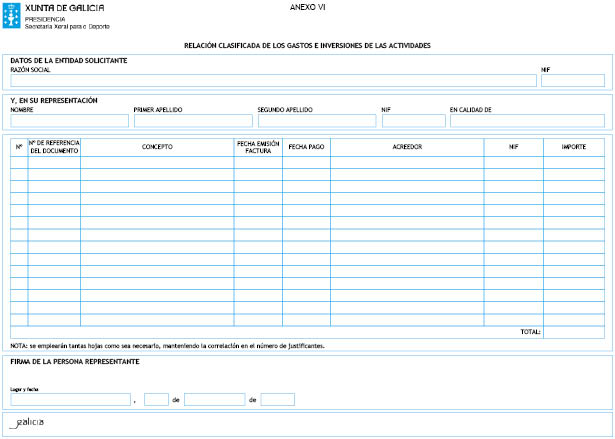Select the Segundo Apellido field
The width and height of the screenshot is (615, 439).
[x=316, y=121]
